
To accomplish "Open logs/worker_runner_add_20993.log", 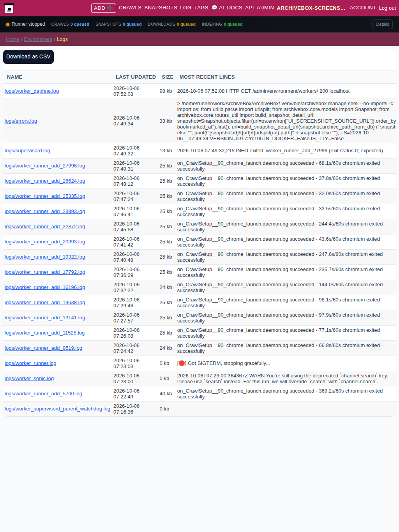I will tap(45, 242).
